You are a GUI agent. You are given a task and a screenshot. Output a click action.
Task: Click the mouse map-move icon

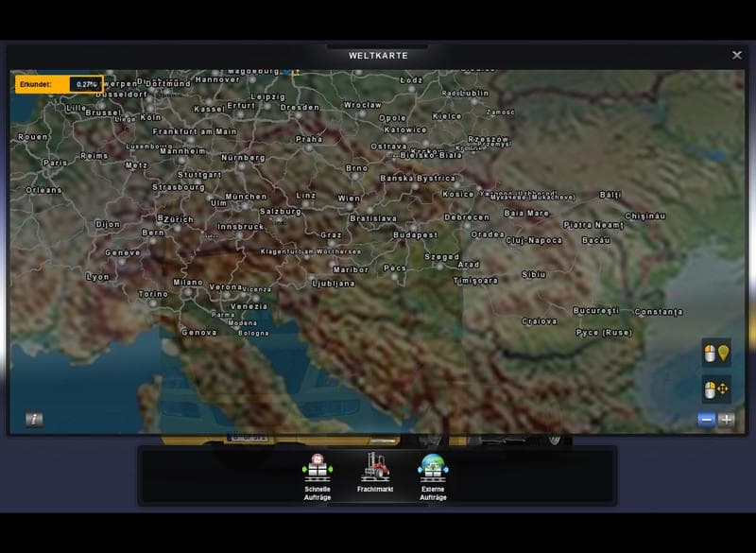tap(716, 389)
